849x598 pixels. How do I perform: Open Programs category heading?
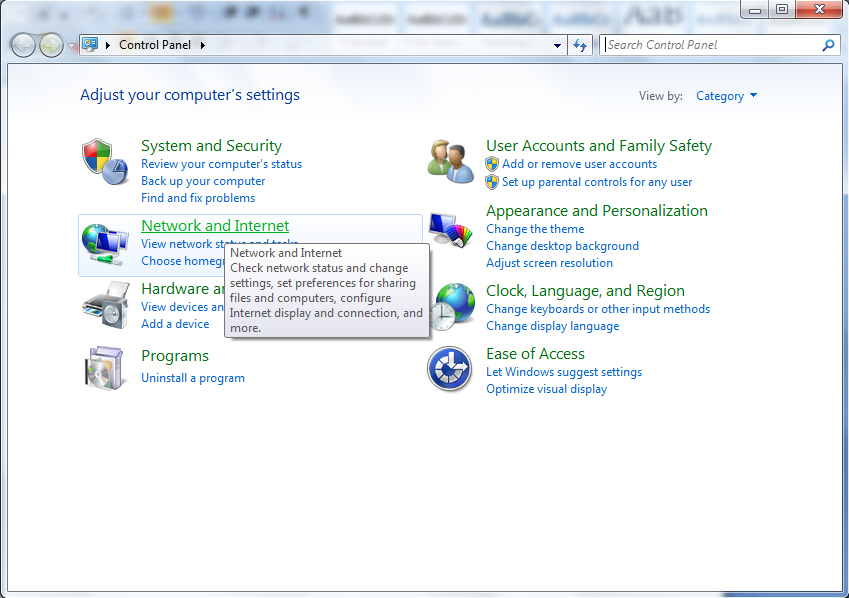175,356
